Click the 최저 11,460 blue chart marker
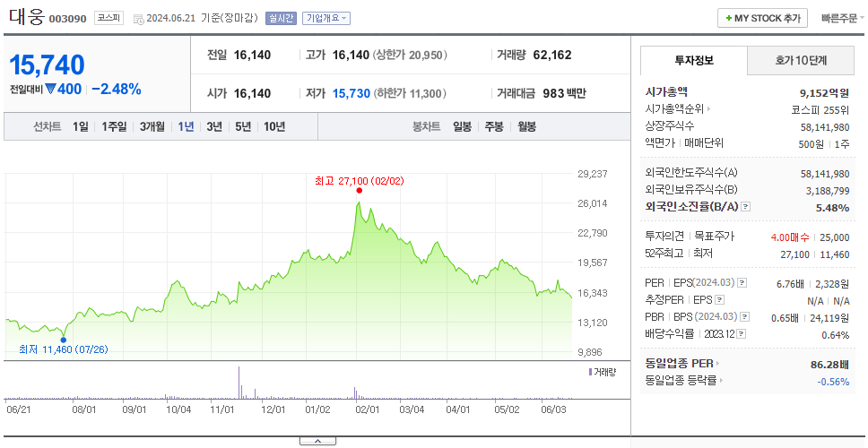Screen dimensions: 868x448 click(x=63, y=340)
